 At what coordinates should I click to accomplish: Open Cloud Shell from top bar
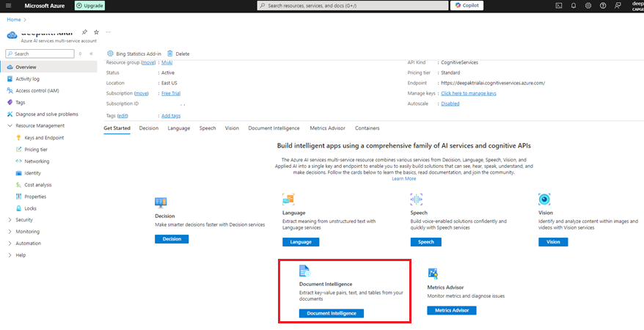click(x=558, y=6)
